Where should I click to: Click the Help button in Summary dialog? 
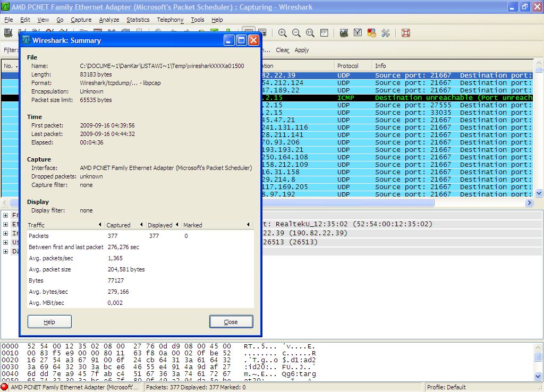click(x=49, y=321)
